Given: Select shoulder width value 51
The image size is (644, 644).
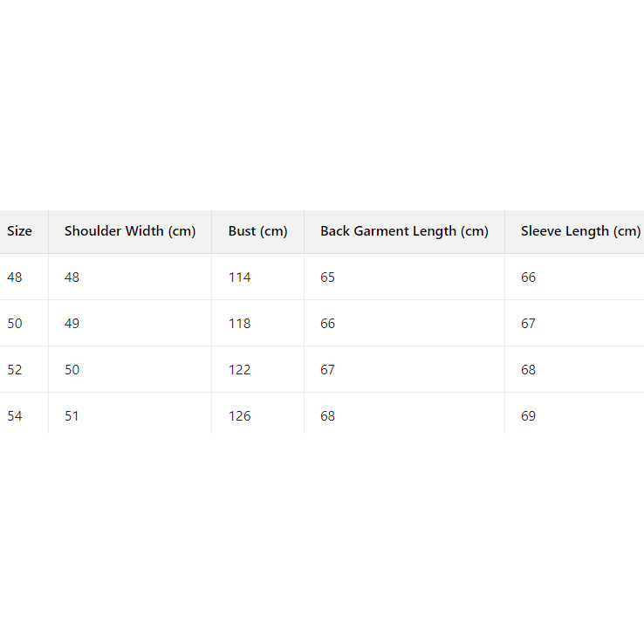Looking at the screenshot, I should coord(72,416).
